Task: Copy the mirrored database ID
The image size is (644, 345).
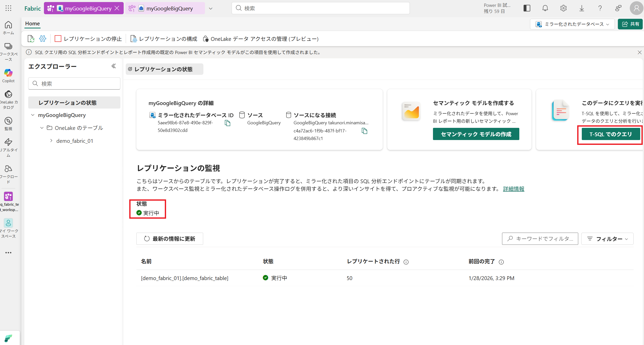Action: [x=228, y=123]
